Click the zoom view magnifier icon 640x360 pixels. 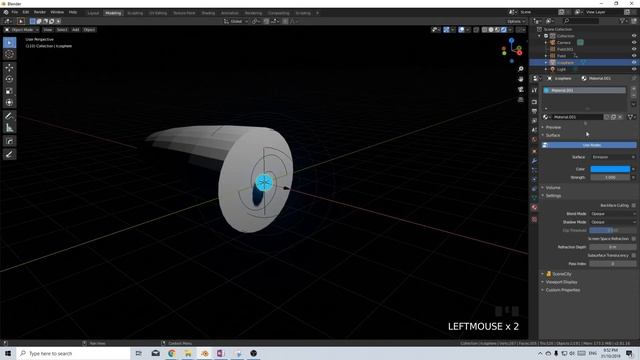click(520, 69)
